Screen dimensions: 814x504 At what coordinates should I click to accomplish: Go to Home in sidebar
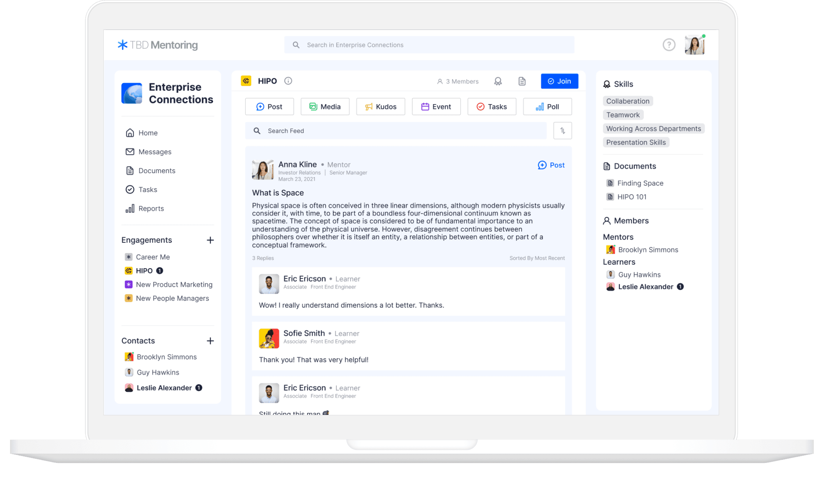pos(141,133)
